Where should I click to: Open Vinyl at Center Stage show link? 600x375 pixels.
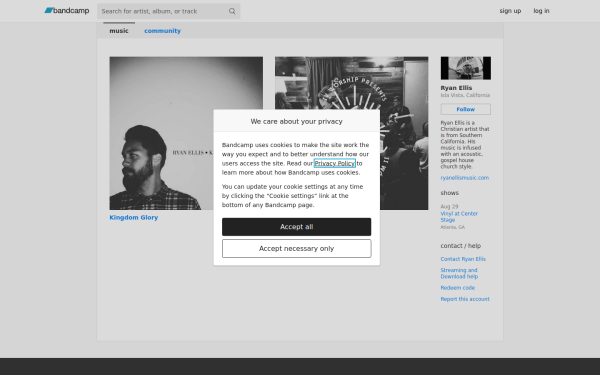[x=459, y=217]
